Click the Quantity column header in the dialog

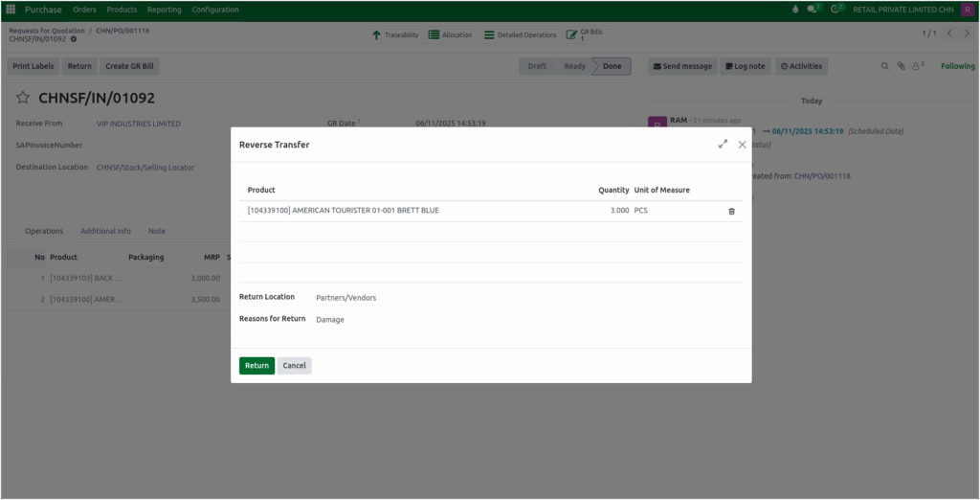pyautogui.click(x=613, y=191)
